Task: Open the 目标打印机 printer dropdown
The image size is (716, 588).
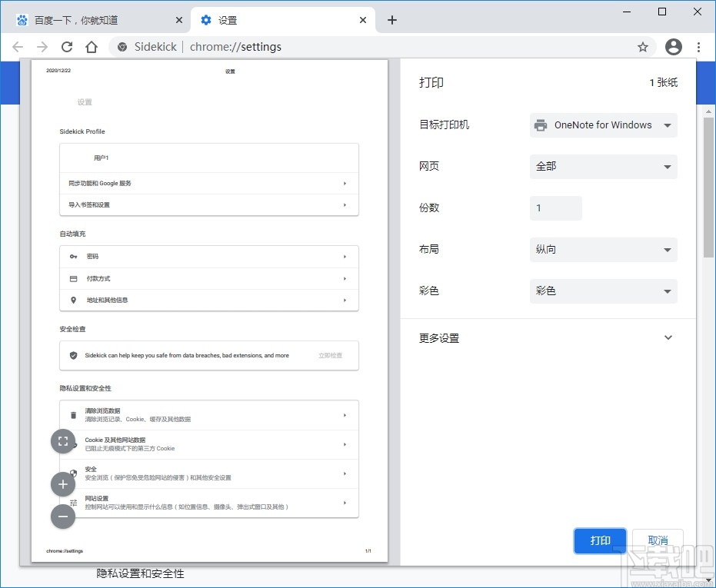Action: point(603,125)
